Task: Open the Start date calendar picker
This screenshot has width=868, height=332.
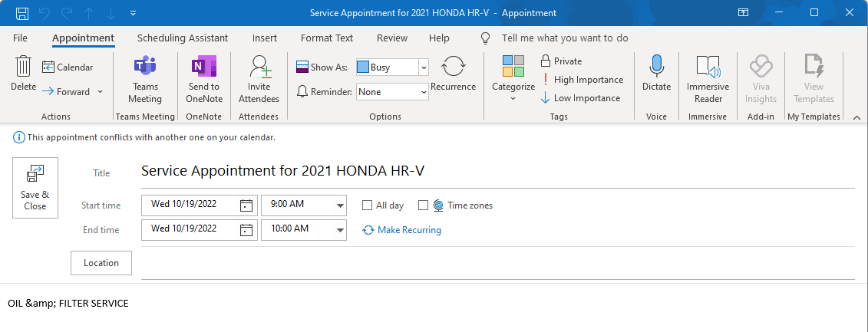Action: click(246, 205)
